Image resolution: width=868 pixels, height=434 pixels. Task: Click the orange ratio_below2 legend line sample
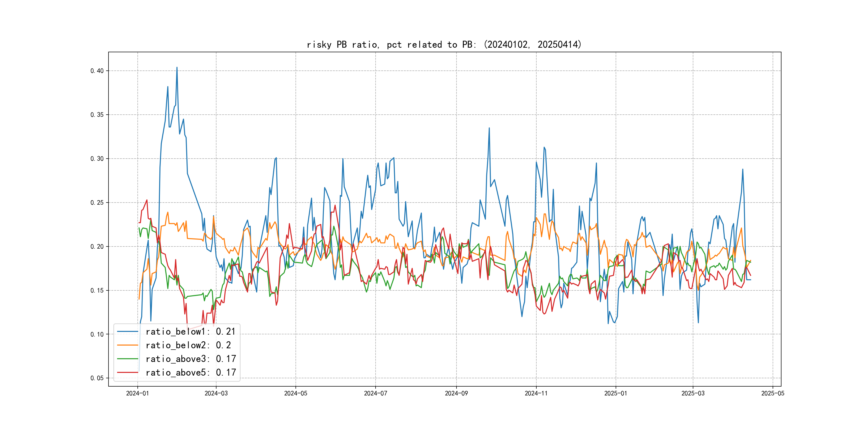click(x=127, y=345)
